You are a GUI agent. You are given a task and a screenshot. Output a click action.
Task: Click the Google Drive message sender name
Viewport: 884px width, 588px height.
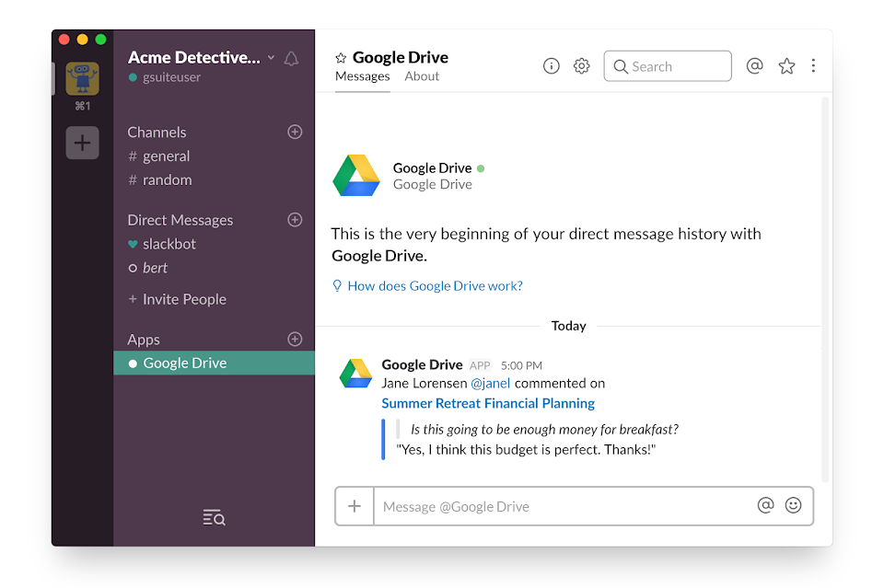point(423,365)
